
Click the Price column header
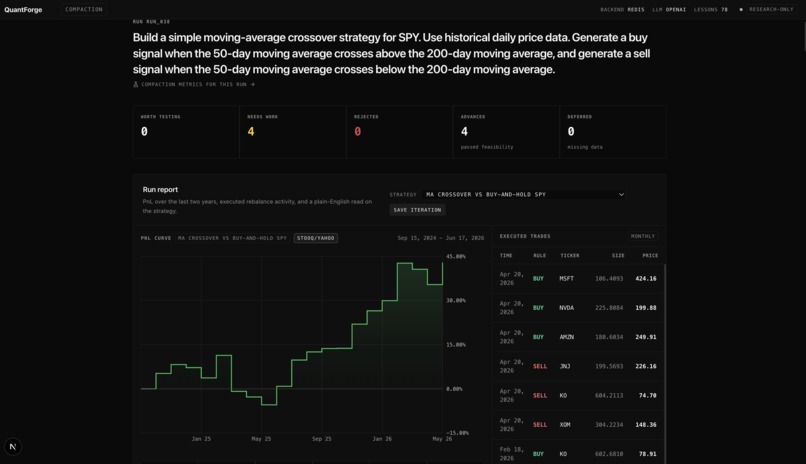(650, 255)
